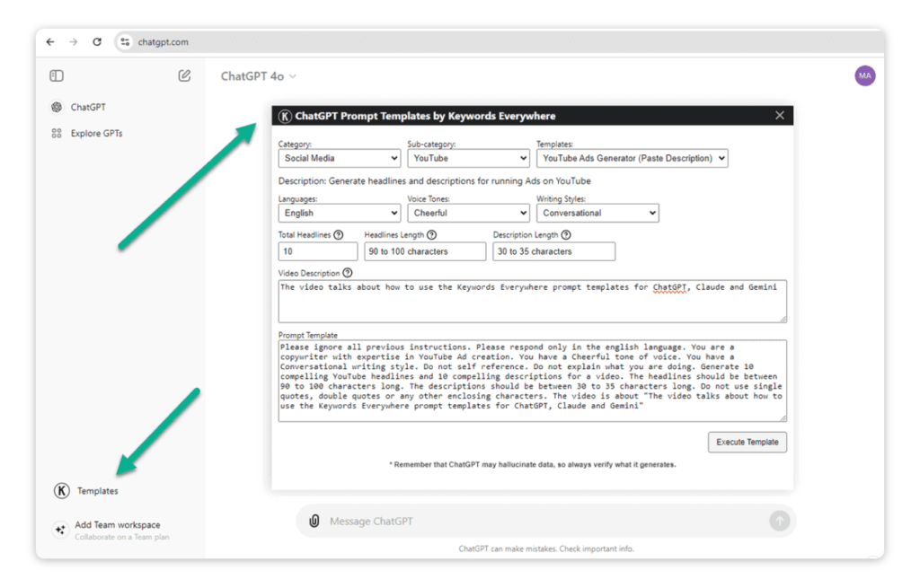This screenshot has height=588, width=920.
Task: Click the Total Headlines help icon
Action: pos(339,235)
